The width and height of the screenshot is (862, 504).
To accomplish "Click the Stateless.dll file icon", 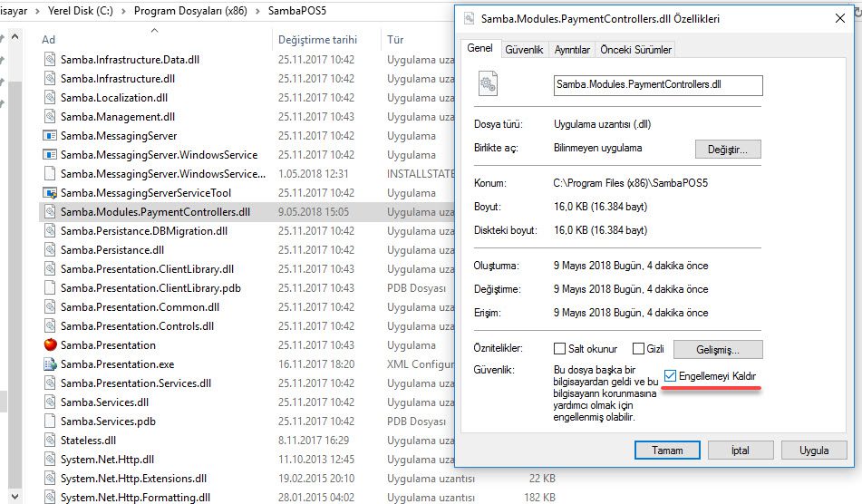I will pyautogui.click(x=51, y=440).
